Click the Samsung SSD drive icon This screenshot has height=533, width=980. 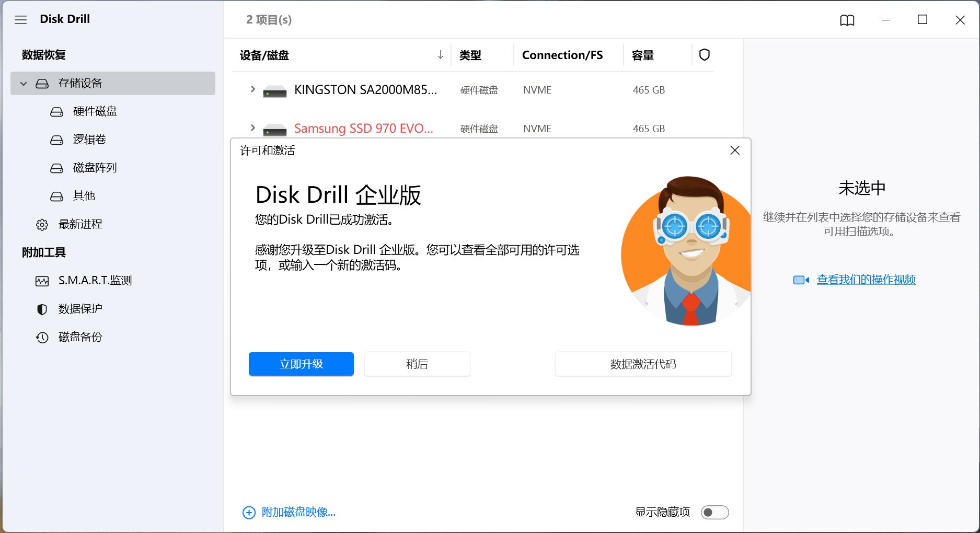274,130
